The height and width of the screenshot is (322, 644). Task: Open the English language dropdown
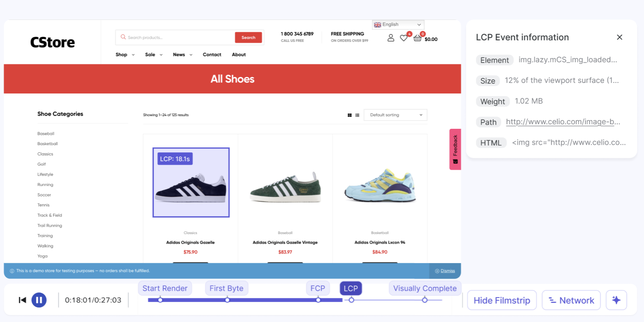398,24
